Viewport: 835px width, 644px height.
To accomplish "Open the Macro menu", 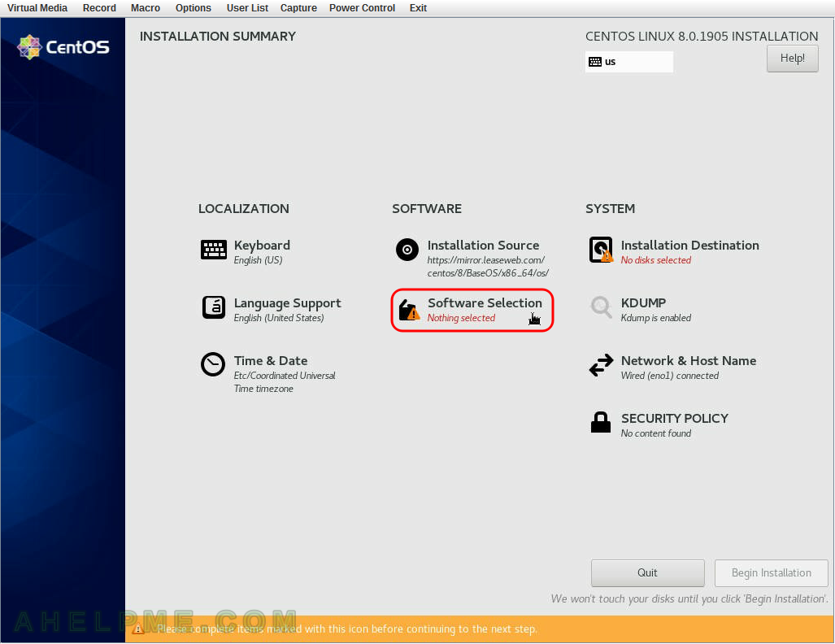I will click(x=146, y=8).
